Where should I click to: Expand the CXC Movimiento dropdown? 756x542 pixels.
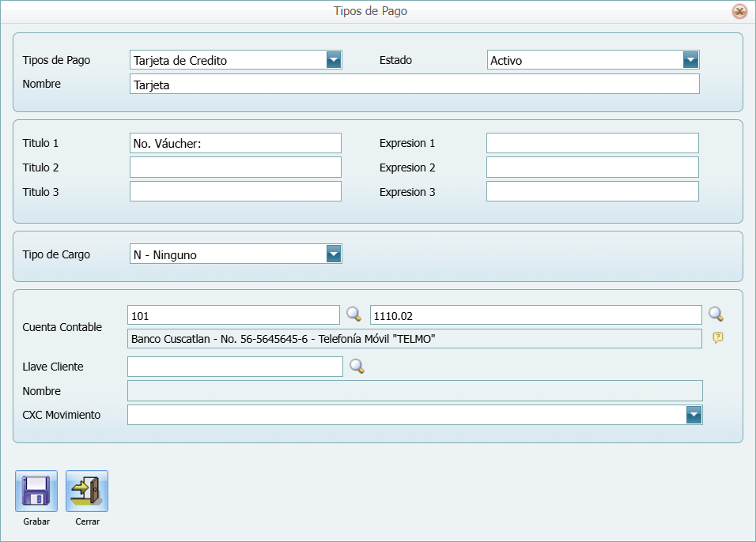point(694,415)
